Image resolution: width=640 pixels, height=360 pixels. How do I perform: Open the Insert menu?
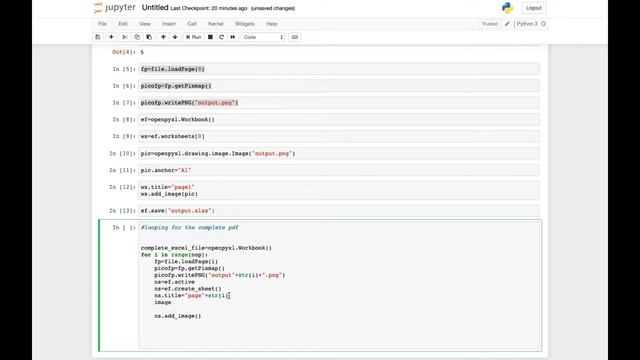[169, 24]
